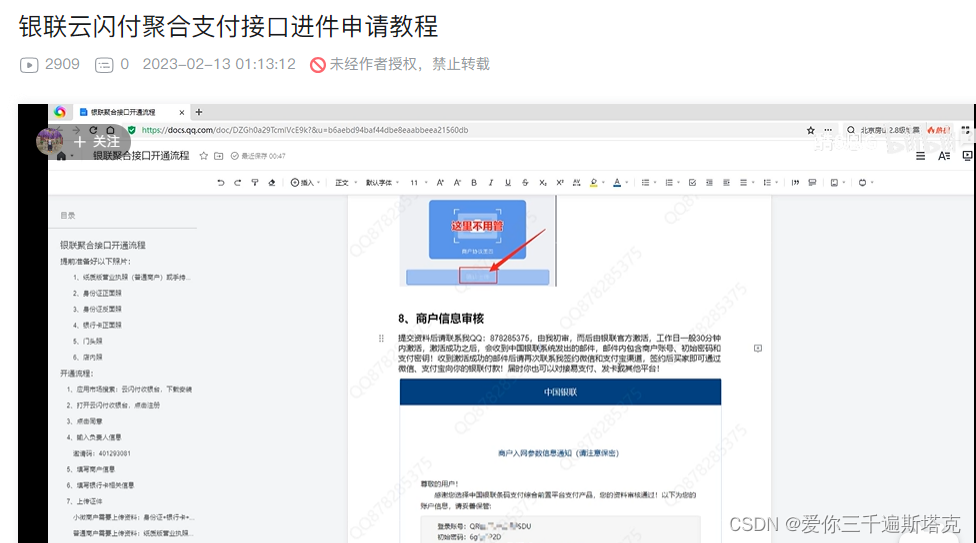Screen dimensions: 976x543
Task: Click the increase indent icon
Action: coord(726,182)
